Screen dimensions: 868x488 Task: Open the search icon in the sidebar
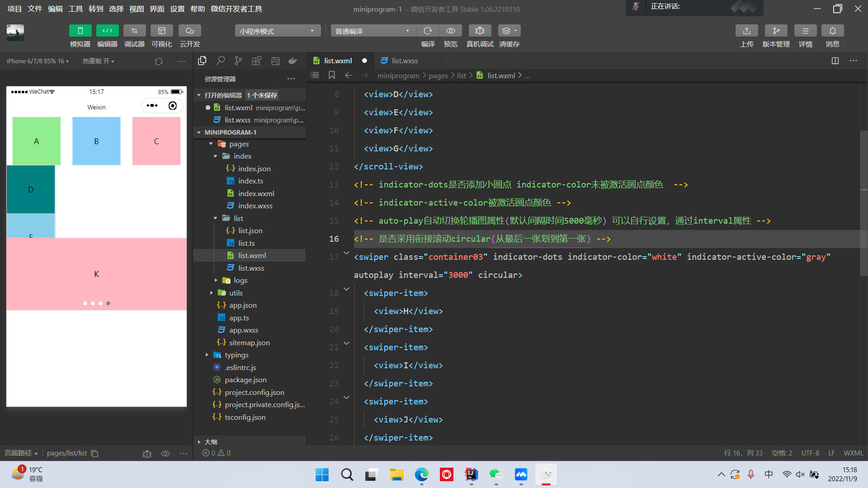click(x=220, y=61)
